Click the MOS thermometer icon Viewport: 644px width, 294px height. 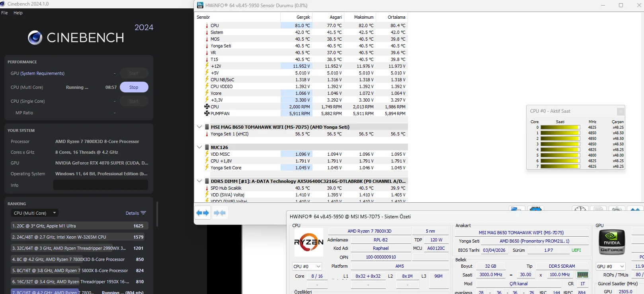point(207,39)
